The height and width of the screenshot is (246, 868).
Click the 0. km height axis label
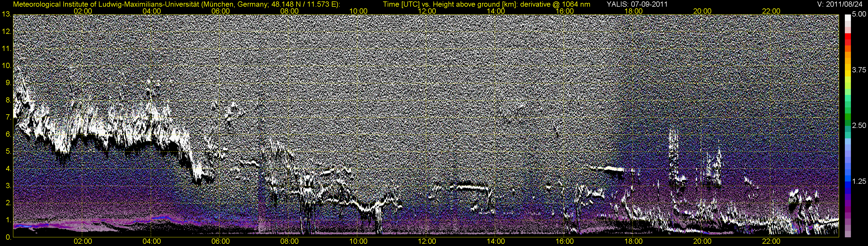click(x=9, y=237)
